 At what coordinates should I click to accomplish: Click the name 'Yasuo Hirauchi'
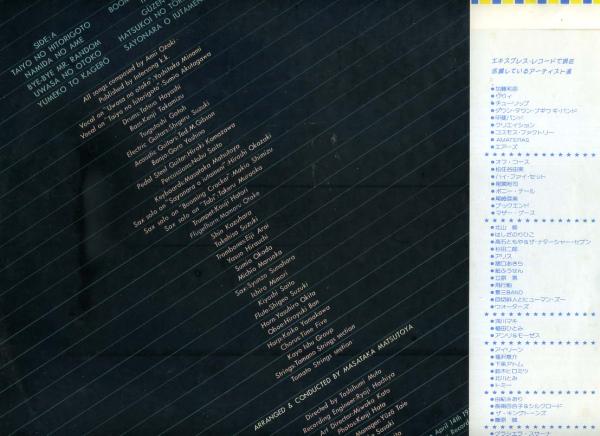click(x=247, y=249)
